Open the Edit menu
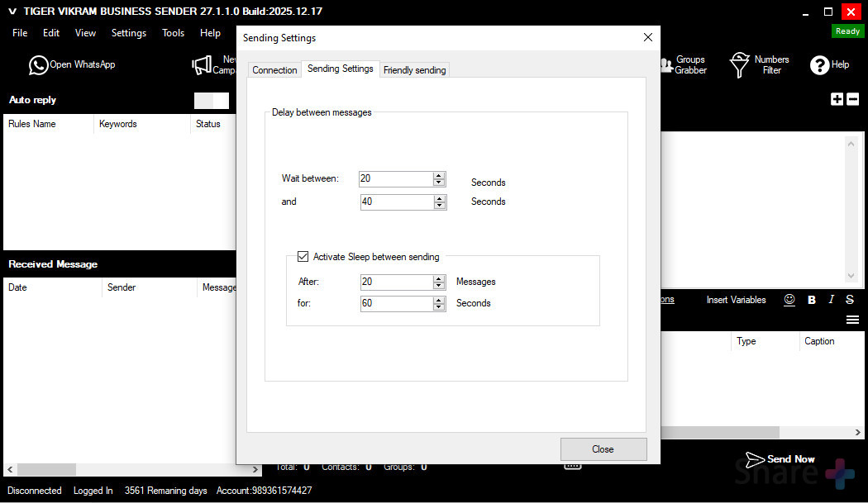This screenshot has height=503, width=868. point(51,33)
